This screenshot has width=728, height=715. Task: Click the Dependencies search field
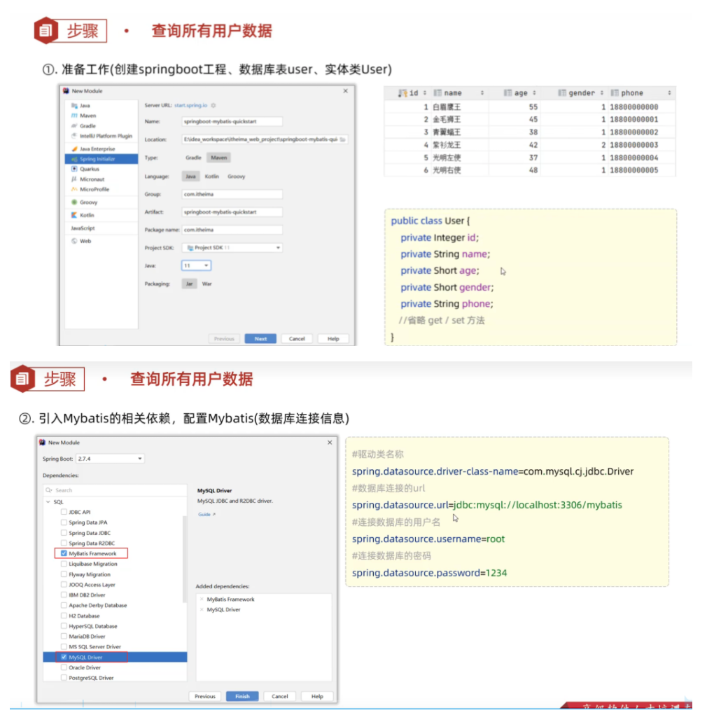[115, 490]
